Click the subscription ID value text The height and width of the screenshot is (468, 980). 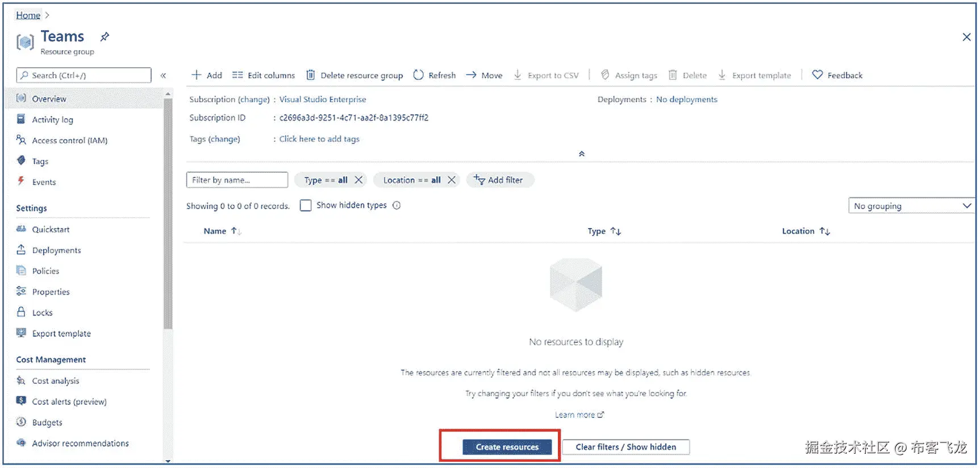pos(354,118)
